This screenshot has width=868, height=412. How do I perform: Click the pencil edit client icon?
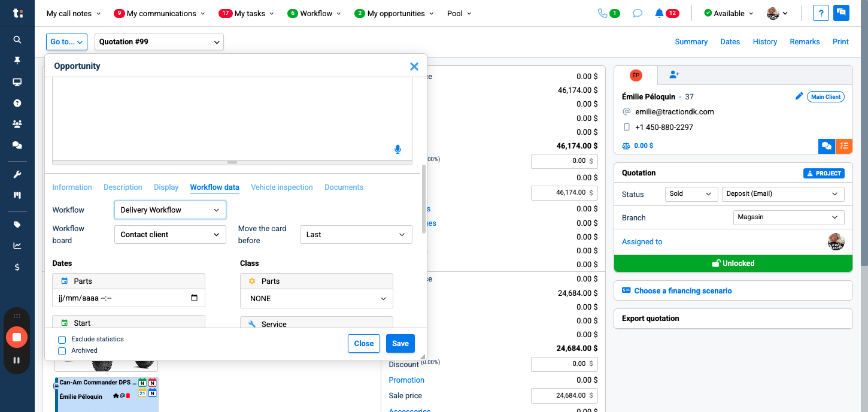coord(799,96)
